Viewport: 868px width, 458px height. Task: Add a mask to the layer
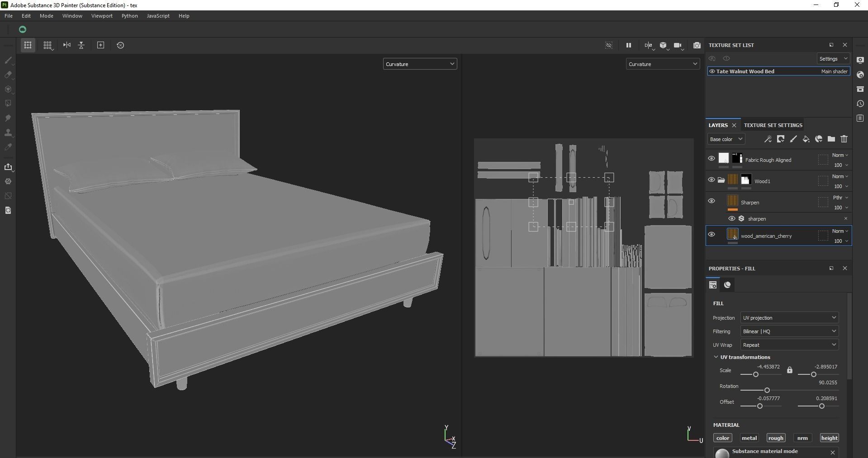[780, 139]
